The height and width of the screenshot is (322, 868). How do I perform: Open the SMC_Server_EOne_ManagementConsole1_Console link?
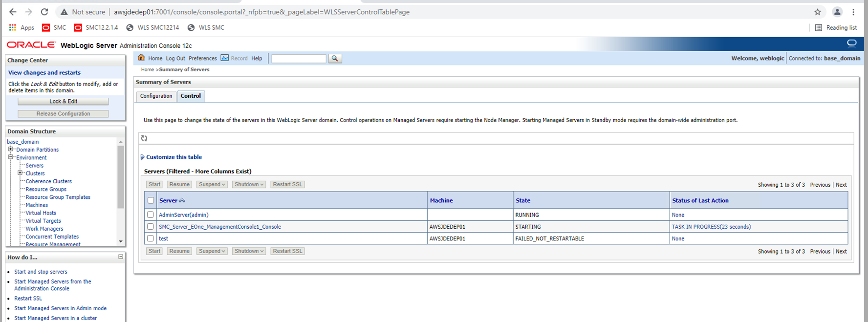(220, 227)
